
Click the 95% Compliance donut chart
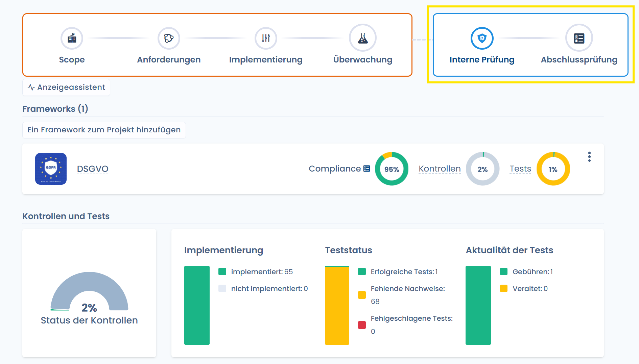pyautogui.click(x=392, y=169)
